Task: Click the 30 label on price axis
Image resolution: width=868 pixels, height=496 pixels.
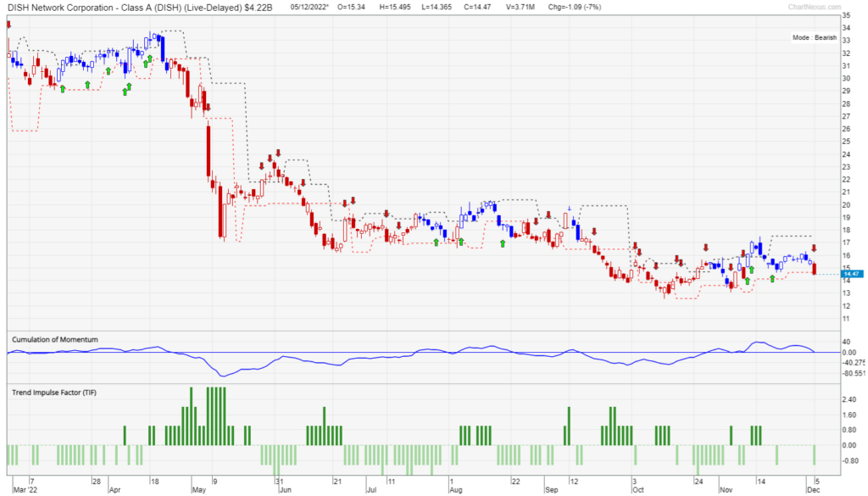Action: (847, 79)
